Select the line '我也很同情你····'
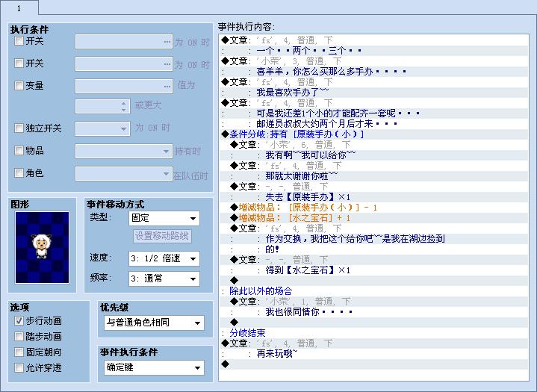The image size is (537, 392). coord(373,312)
